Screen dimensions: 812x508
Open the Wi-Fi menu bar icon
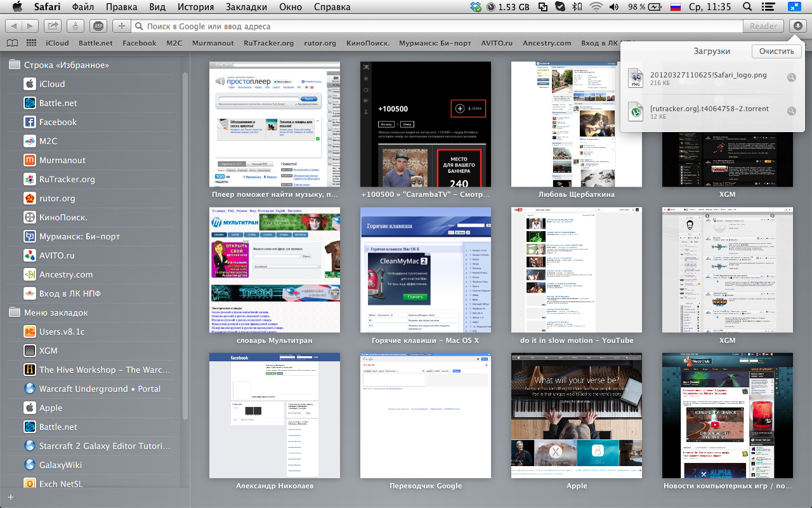[x=595, y=7]
